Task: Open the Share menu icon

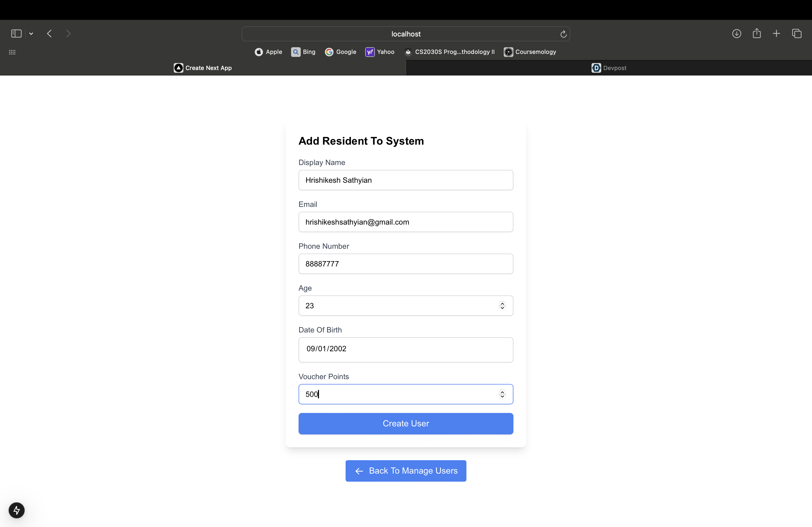Action: (756, 33)
